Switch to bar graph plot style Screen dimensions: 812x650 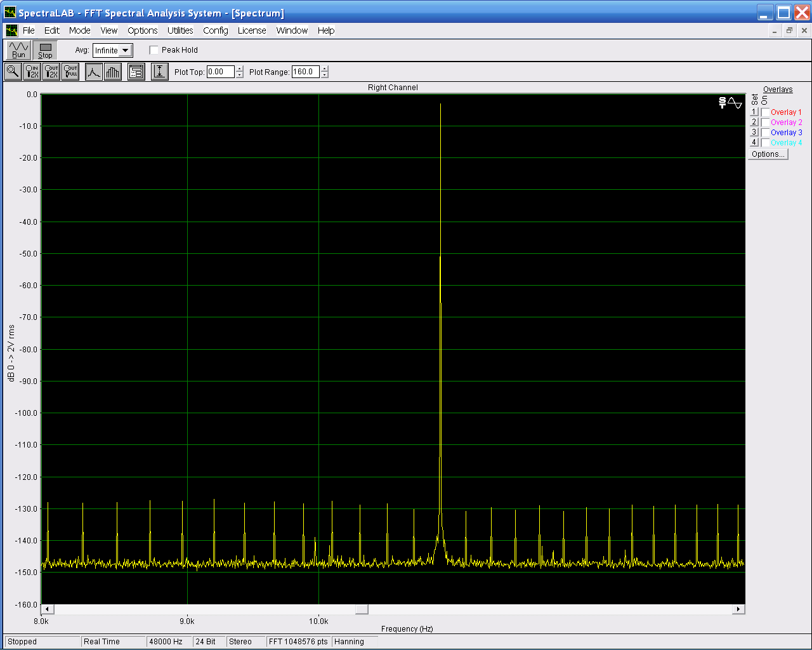pos(113,72)
